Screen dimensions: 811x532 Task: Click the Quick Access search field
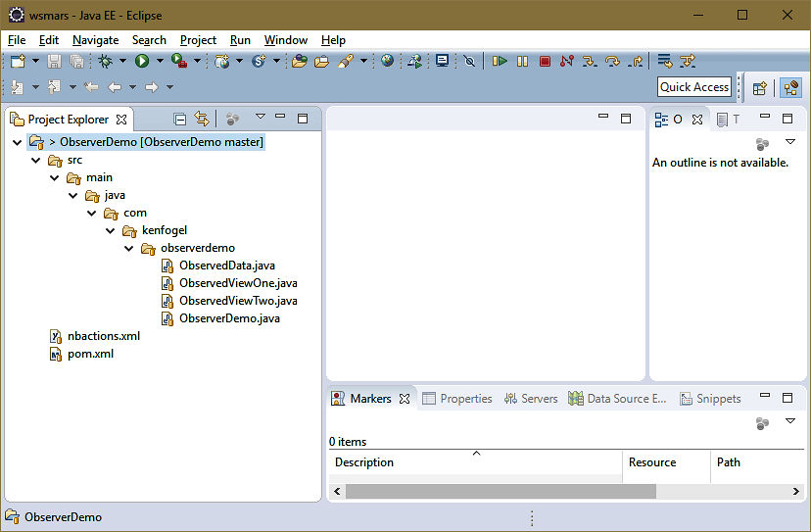click(x=693, y=87)
